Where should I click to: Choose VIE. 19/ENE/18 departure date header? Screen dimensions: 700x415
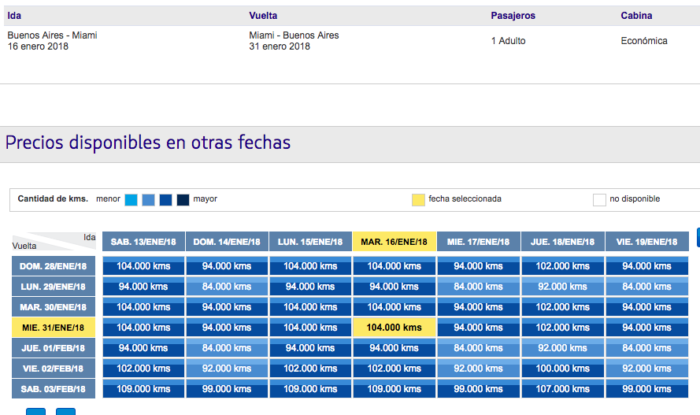646,242
